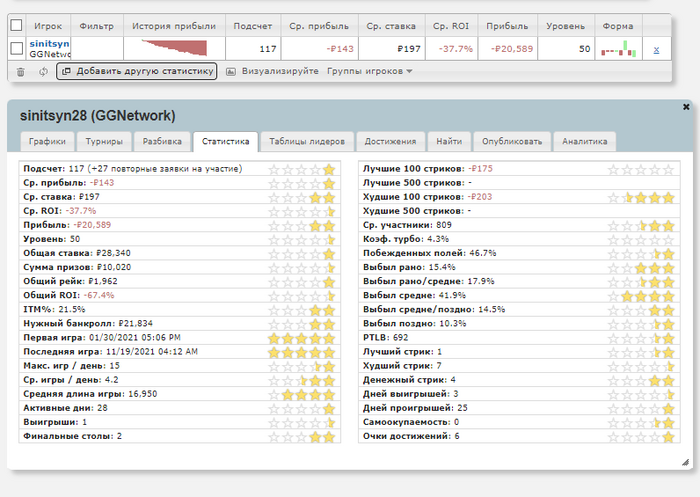Click Добавить другую статистику button
The width and height of the screenshot is (700, 497).
click(x=137, y=71)
